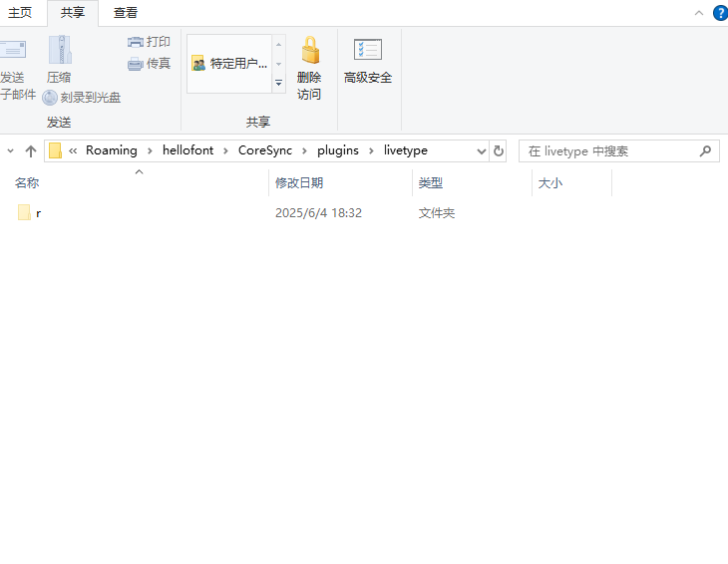The height and width of the screenshot is (564, 728).
Task: Move up in the share list gallery
Action: coord(278,45)
